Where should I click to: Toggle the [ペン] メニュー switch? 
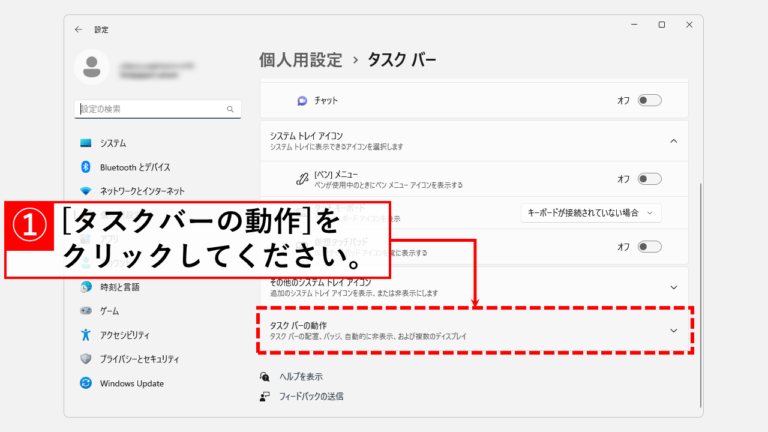point(649,179)
